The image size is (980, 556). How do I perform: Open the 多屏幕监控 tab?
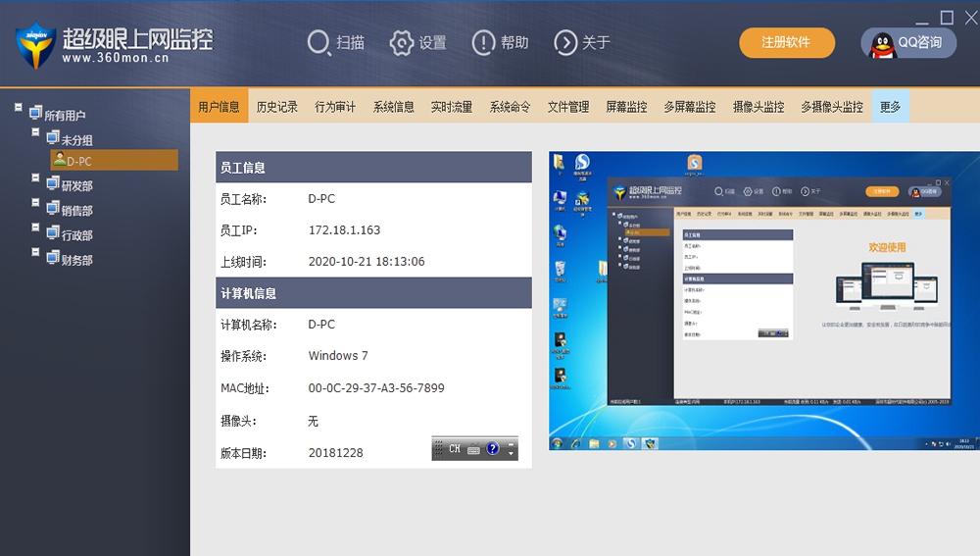(690, 106)
